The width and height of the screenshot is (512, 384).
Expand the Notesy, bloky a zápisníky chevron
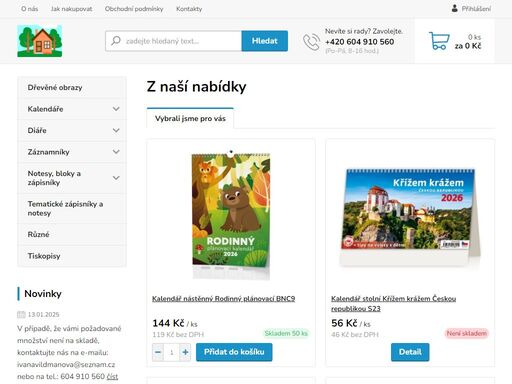[116, 178]
